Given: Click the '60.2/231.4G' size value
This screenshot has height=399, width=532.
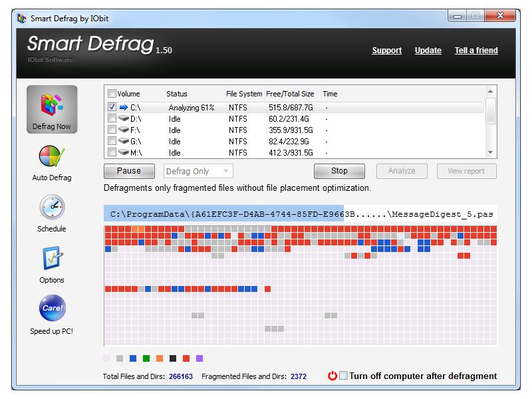Looking at the screenshot, I should tap(289, 119).
